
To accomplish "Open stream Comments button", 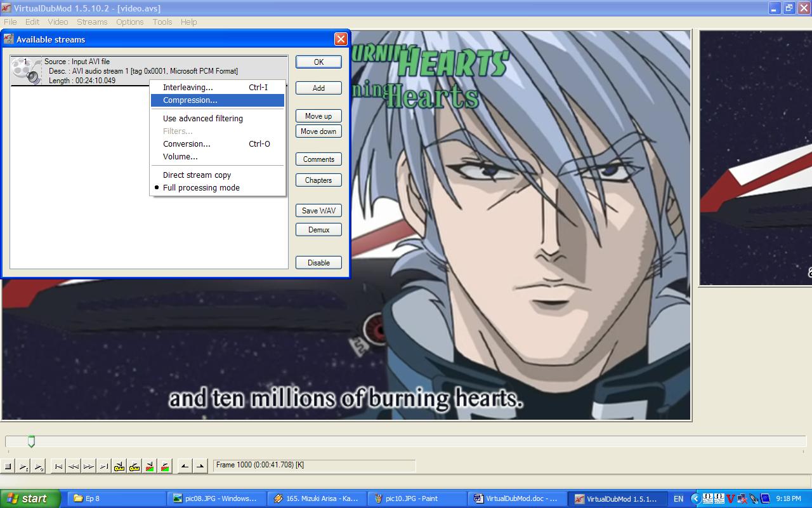I will click(x=318, y=159).
